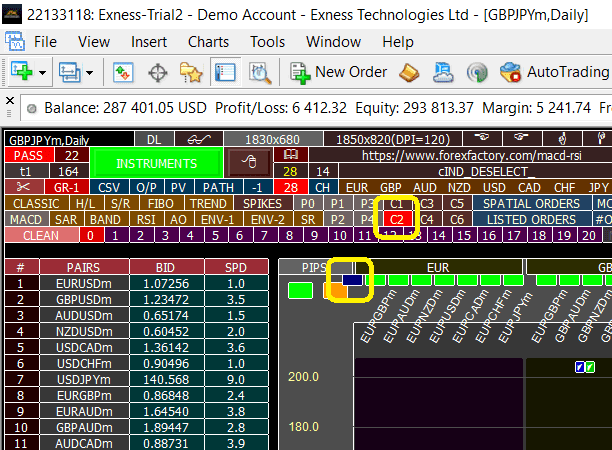This screenshot has height=450, width=612.
Task: Click the scissors icon beside GR-1
Action: 23,187
